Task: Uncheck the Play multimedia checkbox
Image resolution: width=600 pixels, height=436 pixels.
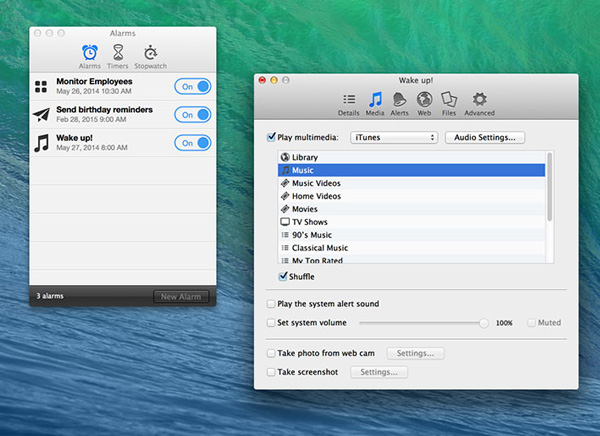Action: click(x=271, y=137)
